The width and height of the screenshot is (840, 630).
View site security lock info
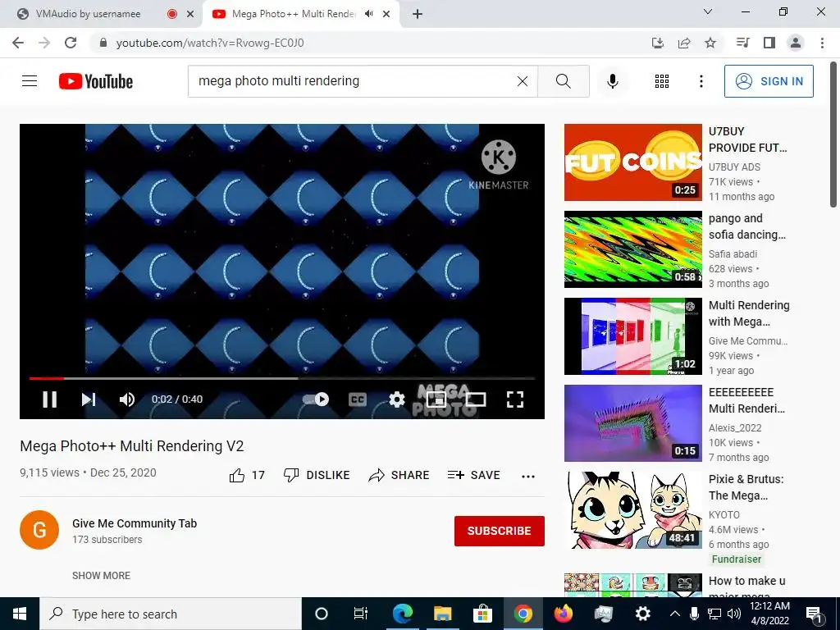tap(103, 43)
